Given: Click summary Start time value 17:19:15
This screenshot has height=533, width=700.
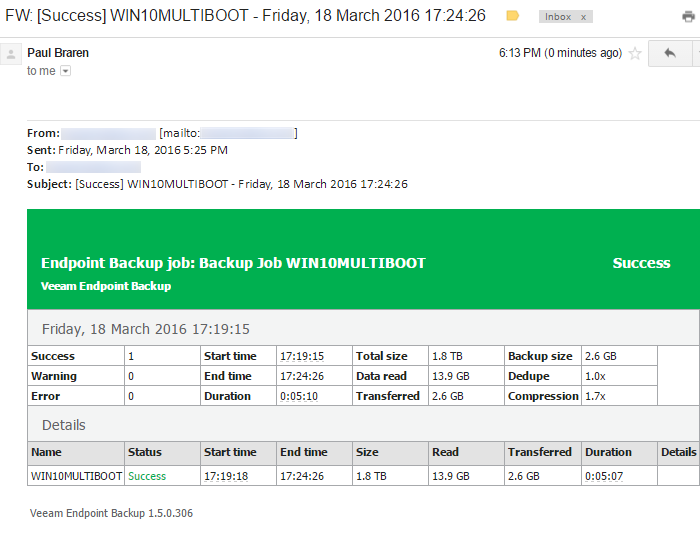Looking at the screenshot, I should [302, 356].
